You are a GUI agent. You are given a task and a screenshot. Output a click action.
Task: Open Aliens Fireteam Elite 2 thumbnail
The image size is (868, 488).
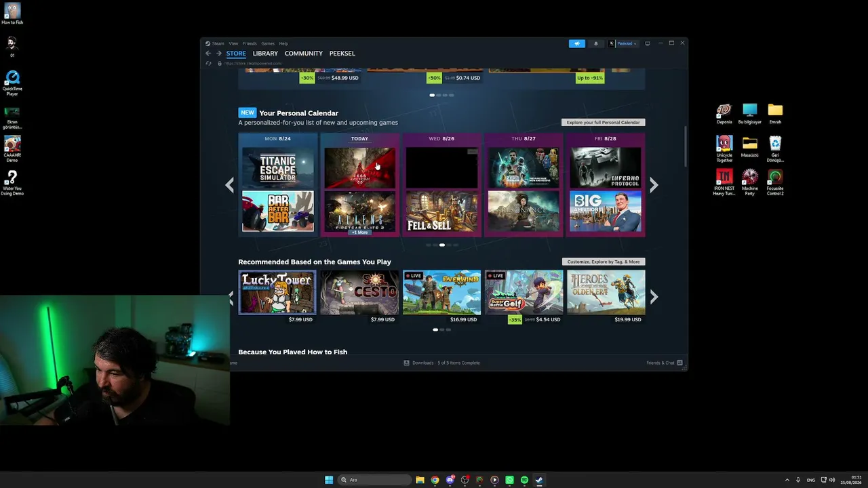click(x=359, y=211)
